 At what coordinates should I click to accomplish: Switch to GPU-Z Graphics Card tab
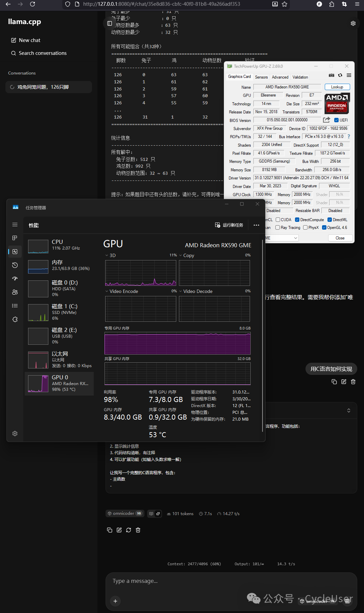(x=239, y=77)
